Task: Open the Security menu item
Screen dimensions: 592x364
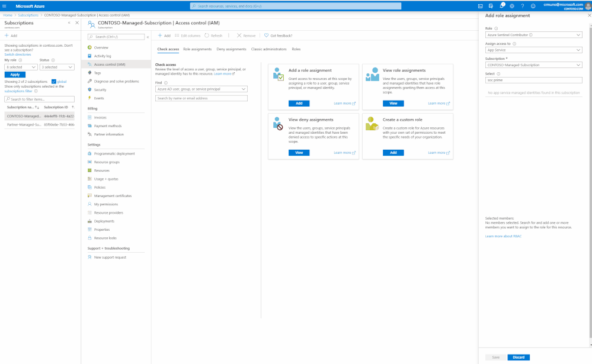Action: tap(100, 90)
